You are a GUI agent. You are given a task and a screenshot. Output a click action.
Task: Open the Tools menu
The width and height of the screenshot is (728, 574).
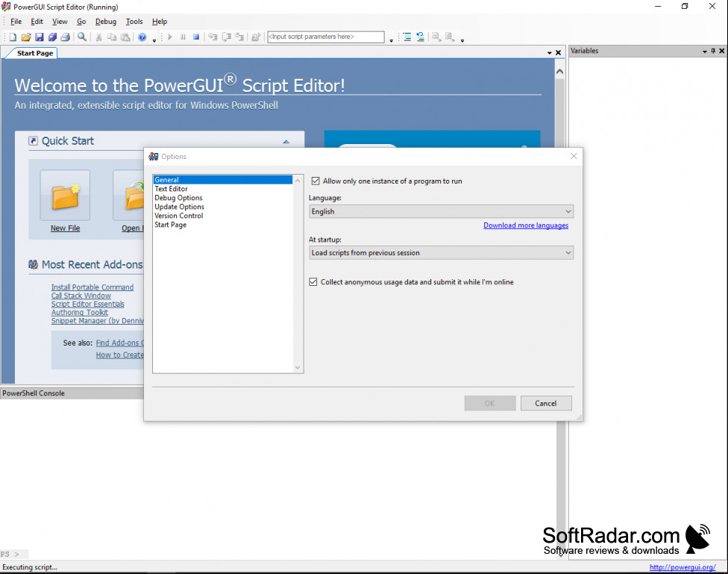[x=134, y=22]
